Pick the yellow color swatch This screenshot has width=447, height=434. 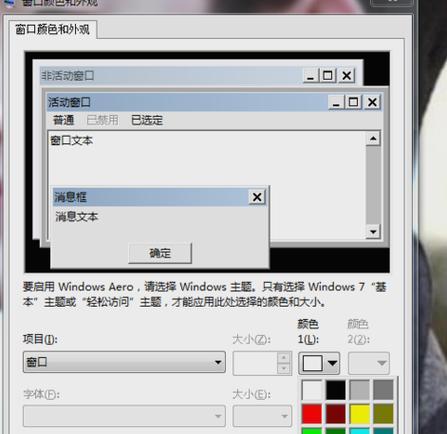point(360,414)
